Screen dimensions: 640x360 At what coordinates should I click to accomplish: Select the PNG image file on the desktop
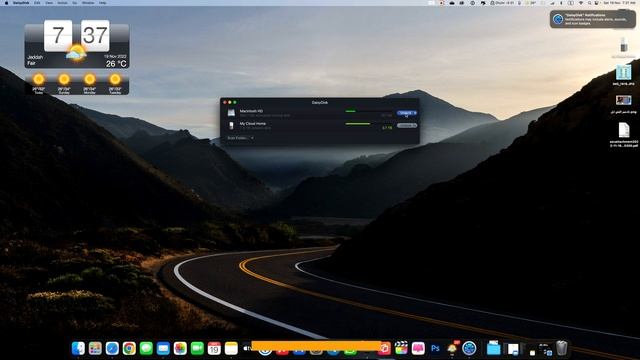(x=623, y=100)
